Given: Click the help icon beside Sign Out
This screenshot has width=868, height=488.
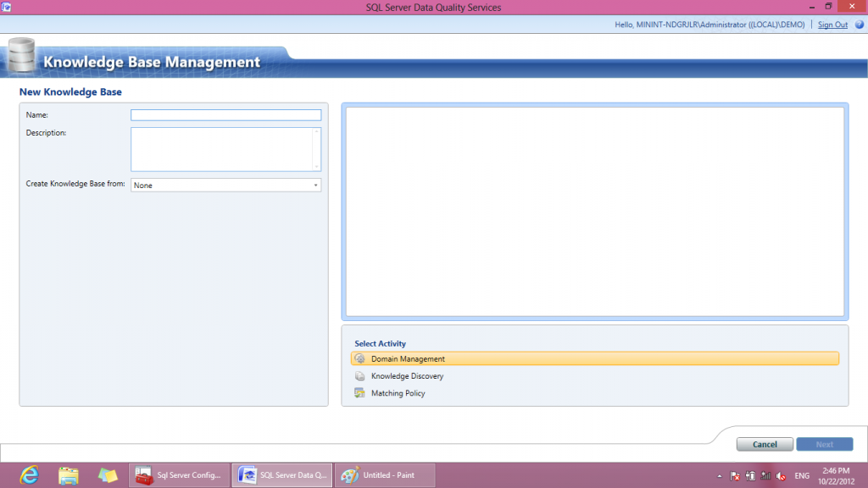Looking at the screenshot, I should 860,25.
